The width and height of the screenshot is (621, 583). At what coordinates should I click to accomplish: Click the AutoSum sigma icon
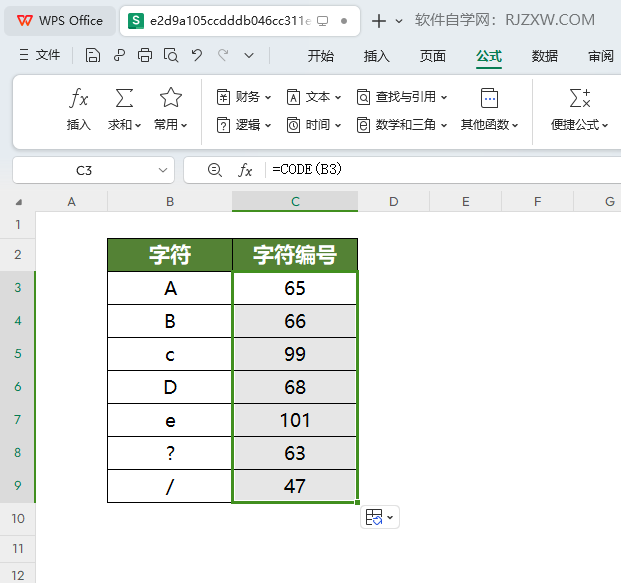pyautogui.click(x=124, y=98)
